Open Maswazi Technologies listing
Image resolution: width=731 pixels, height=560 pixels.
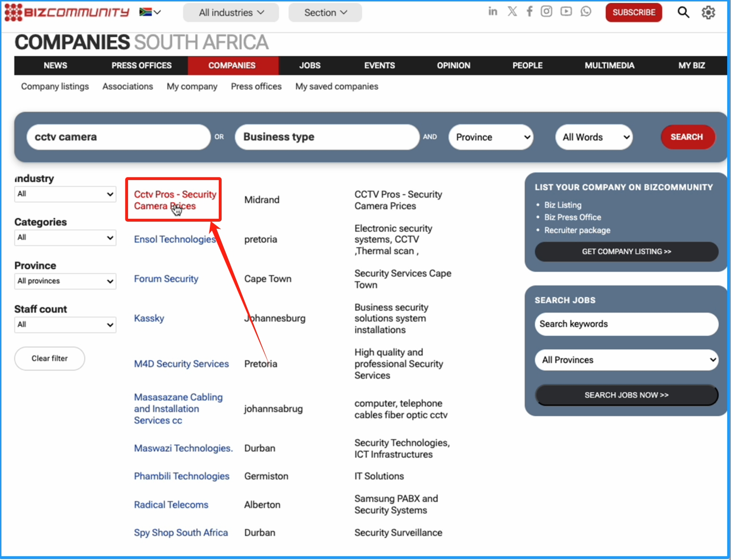(x=183, y=448)
